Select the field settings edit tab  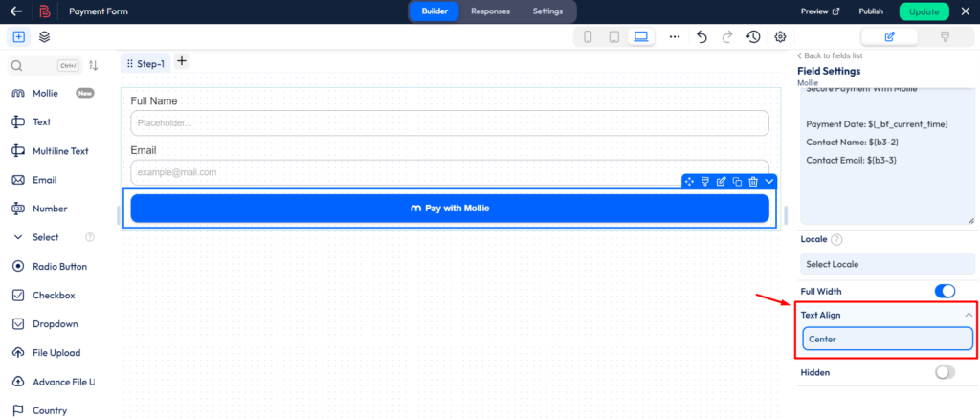tap(889, 37)
